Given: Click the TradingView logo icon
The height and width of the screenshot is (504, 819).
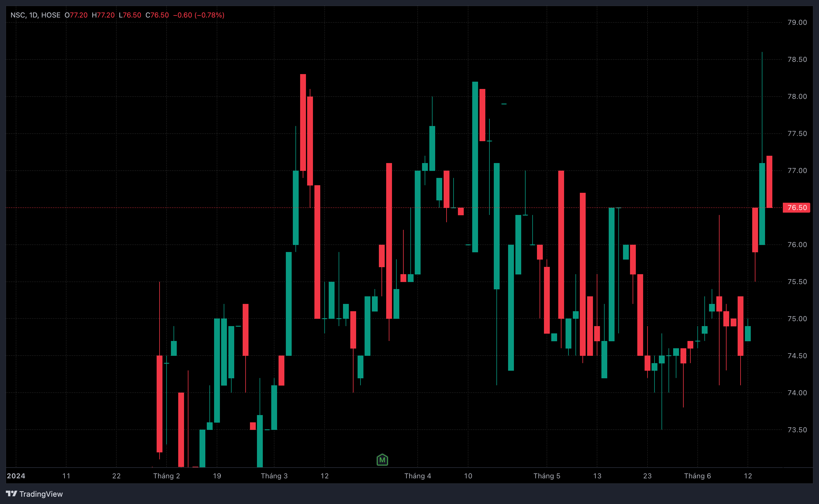Looking at the screenshot, I should click(x=11, y=494).
